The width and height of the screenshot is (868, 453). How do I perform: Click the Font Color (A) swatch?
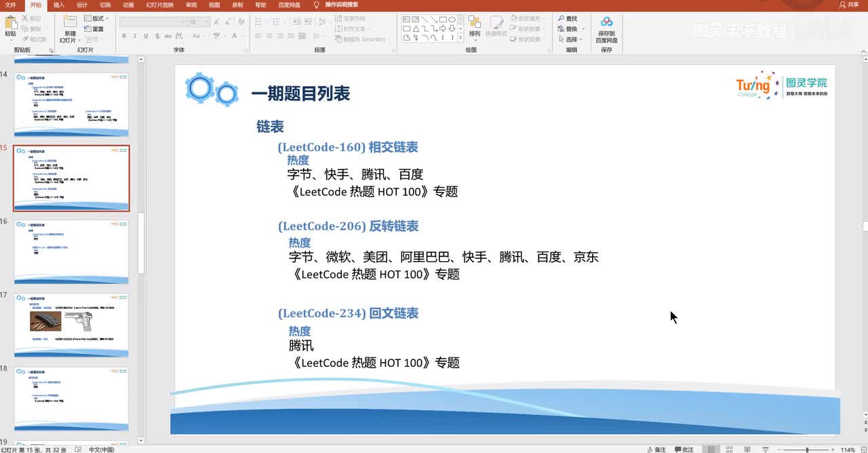point(235,36)
